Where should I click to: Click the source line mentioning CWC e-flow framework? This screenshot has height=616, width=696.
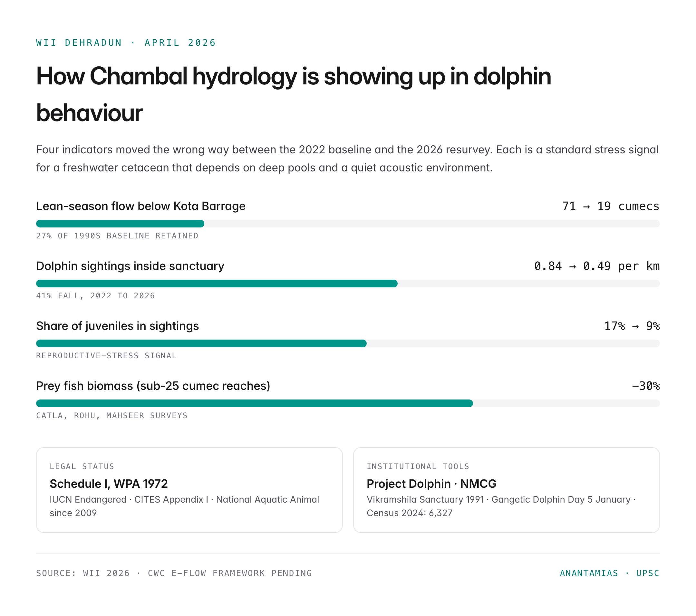[x=174, y=573]
